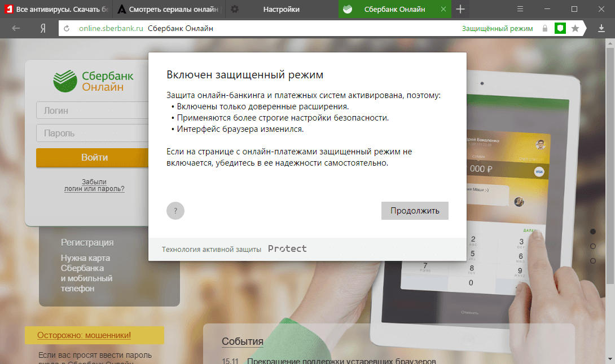
Task: Open the green Protect shield icon
Action: point(560,28)
